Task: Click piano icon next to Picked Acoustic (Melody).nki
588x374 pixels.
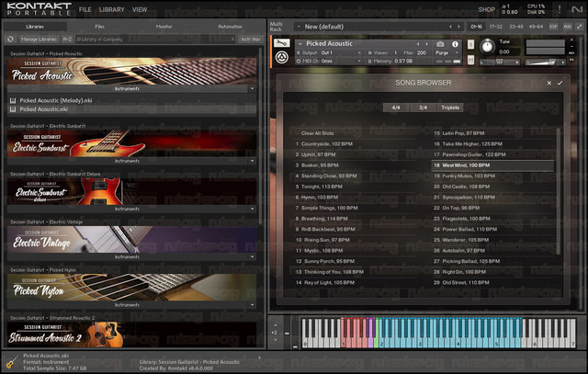Action: [13, 100]
